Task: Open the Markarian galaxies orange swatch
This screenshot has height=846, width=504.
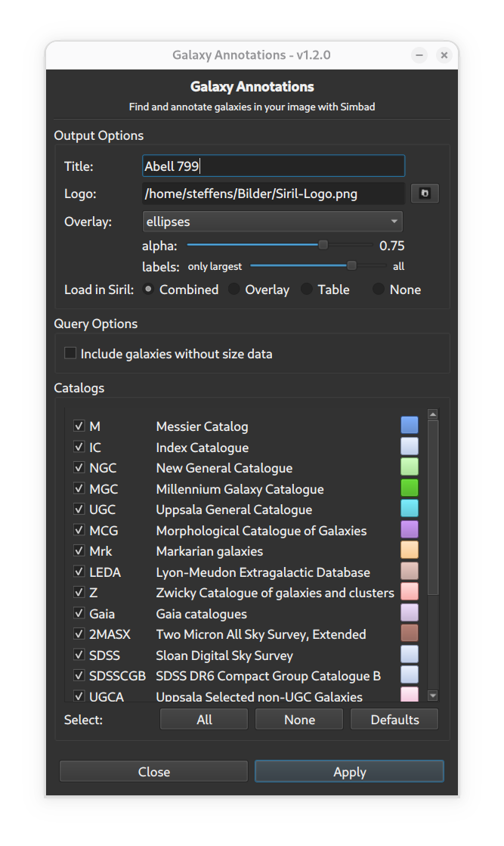Action: tap(410, 550)
